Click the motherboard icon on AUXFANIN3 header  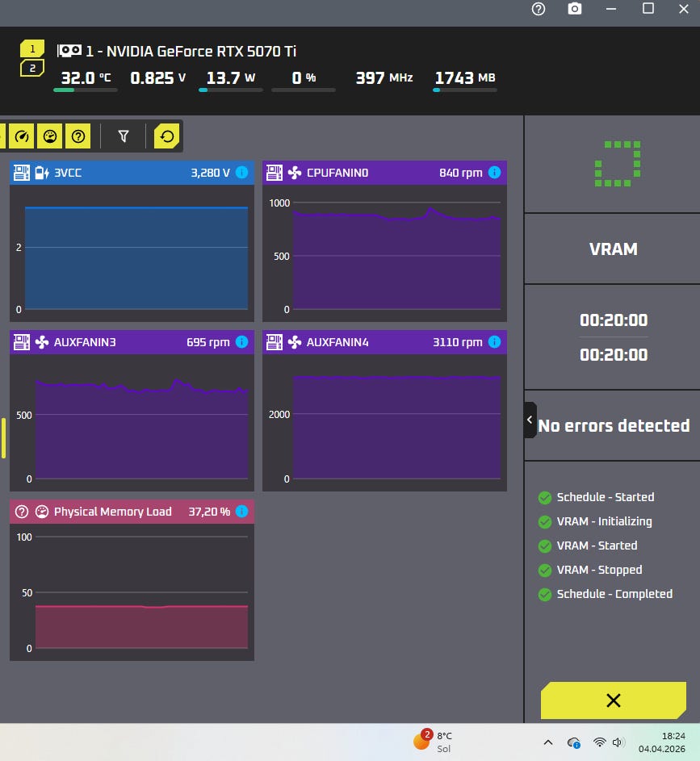pos(21,342)
